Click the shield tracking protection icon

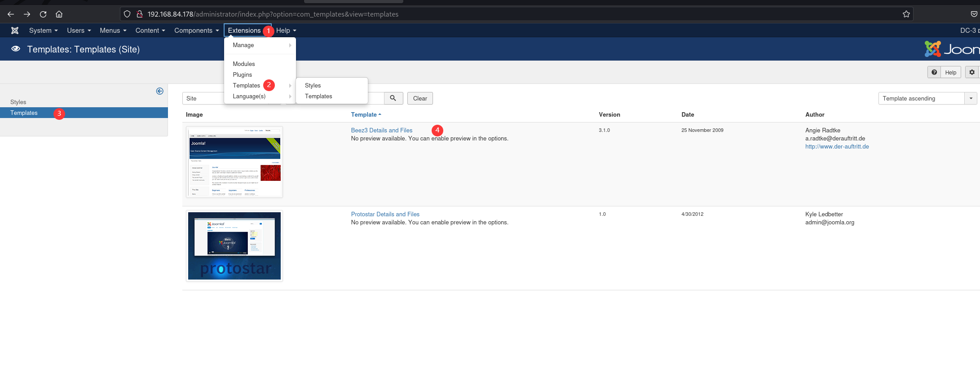pos(127,14)
